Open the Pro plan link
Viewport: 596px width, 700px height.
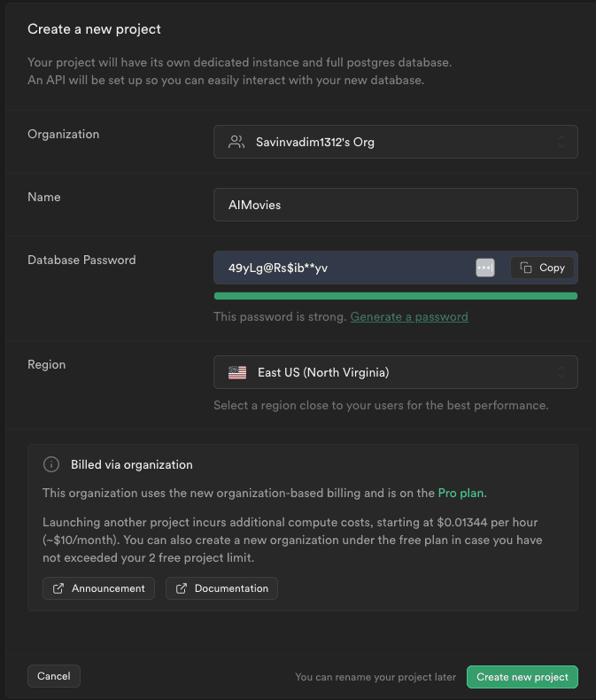[x=461, y=493]
